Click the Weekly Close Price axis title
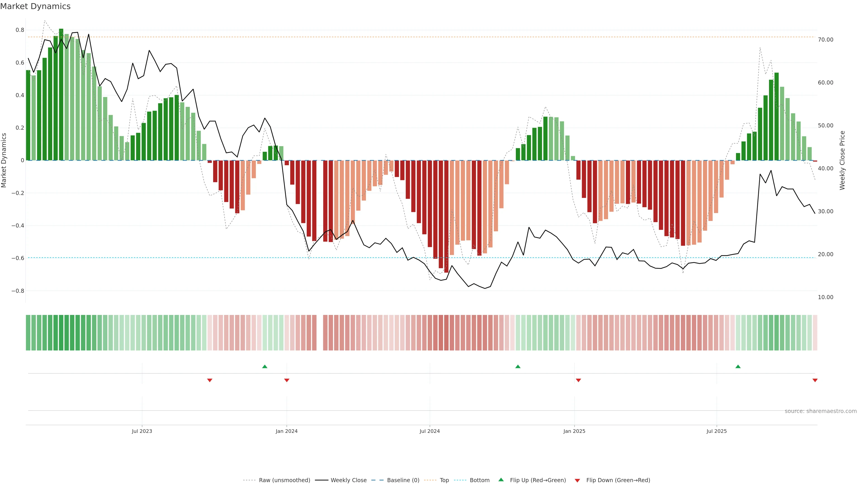Viewport: 868px width, 488px height. click(842, 160)
